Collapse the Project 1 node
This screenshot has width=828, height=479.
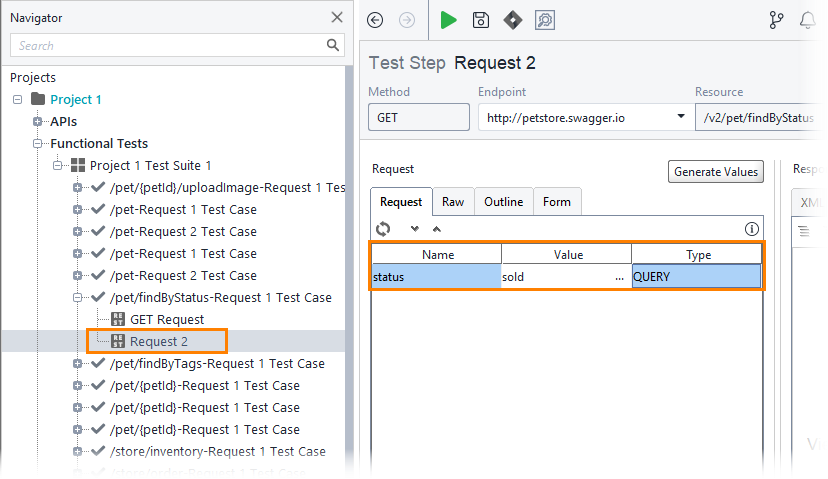17,99
